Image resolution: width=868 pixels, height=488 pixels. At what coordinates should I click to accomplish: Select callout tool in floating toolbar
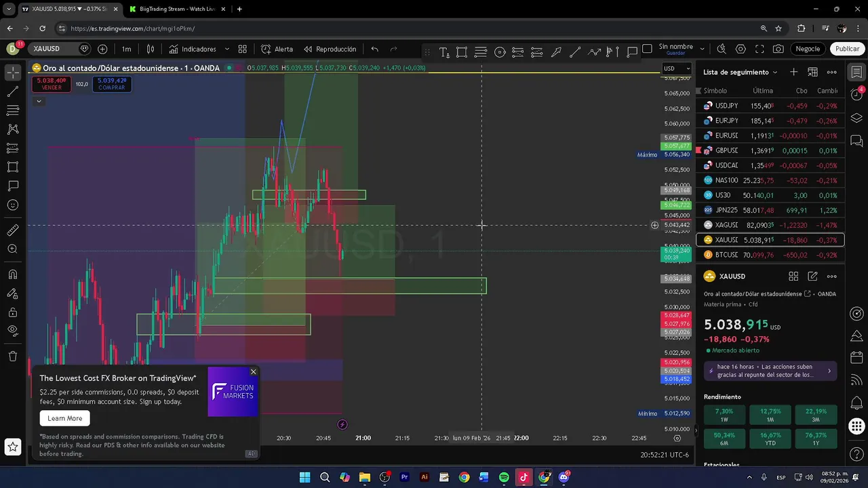[632, 52]
